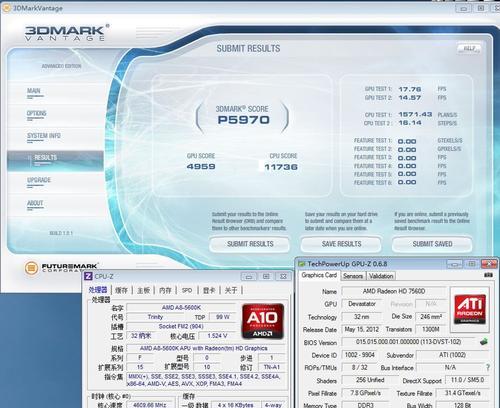500x408 pixels.
Task: Click GPU Test 1 value 17.76
Action: click(x=410, y=89)
